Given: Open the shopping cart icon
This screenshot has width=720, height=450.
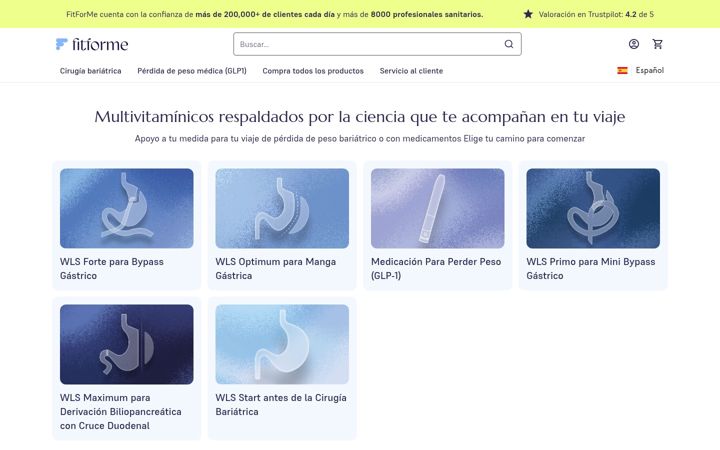Looking at the screenshot, I should click(x=658, y=44).
